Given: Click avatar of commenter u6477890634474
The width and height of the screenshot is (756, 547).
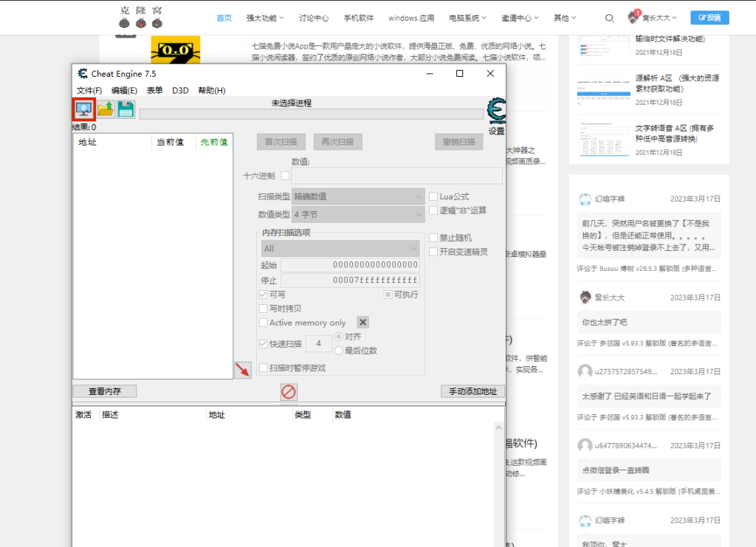Looking at the screenshot, I should [x=585, y=445].
